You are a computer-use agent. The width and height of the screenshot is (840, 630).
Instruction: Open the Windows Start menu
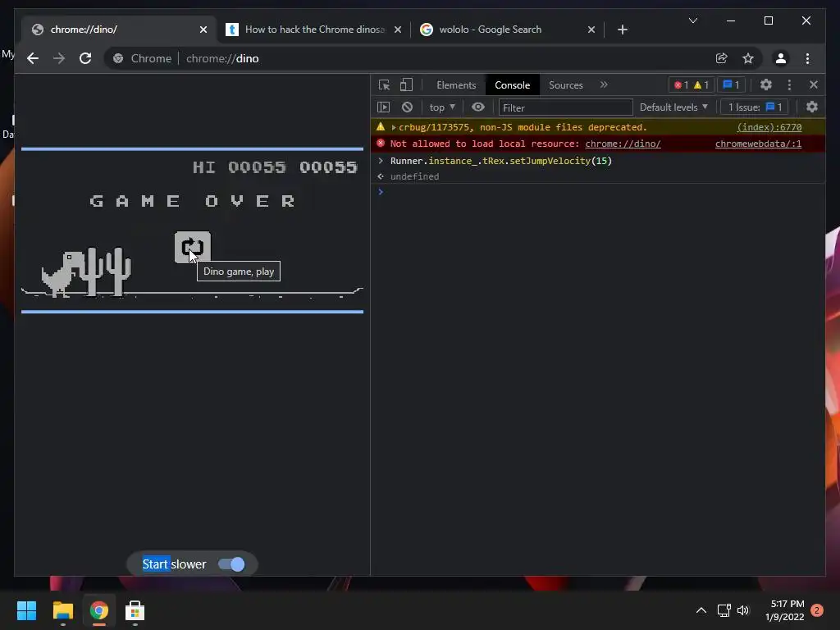(x=26, y=610)
